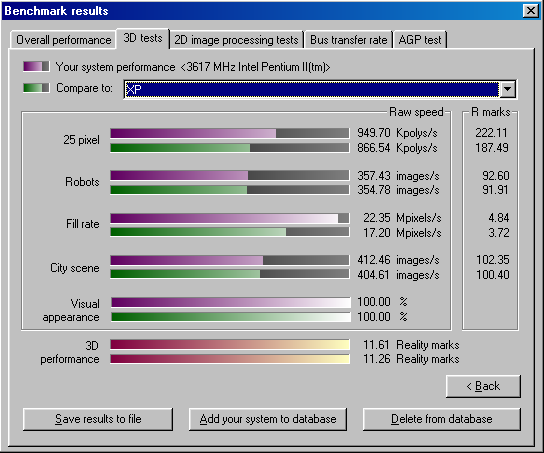Switch to the AGP test tab

(420, 40)
